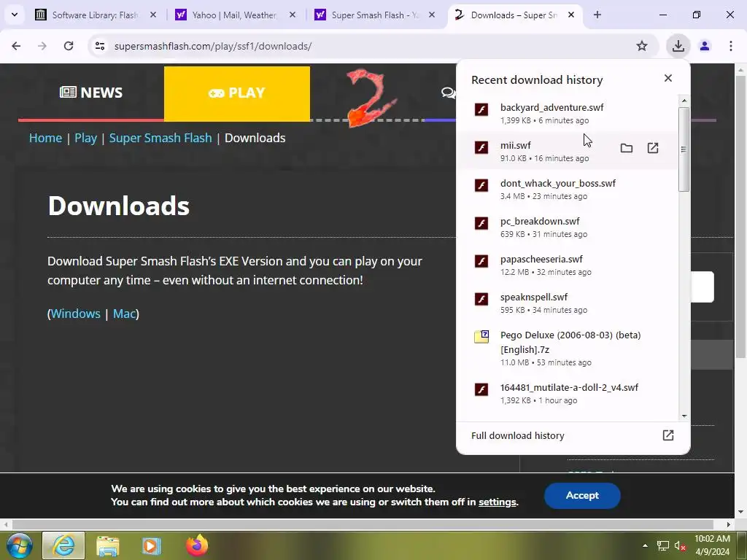Click the mutilate-a-doll Flash file icon

[x=481, y=389]
